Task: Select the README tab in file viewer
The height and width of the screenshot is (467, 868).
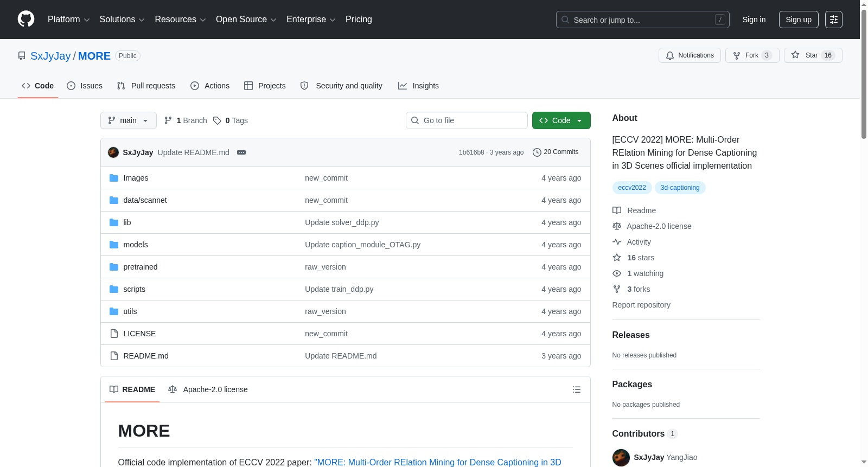Action: point(132,389)
